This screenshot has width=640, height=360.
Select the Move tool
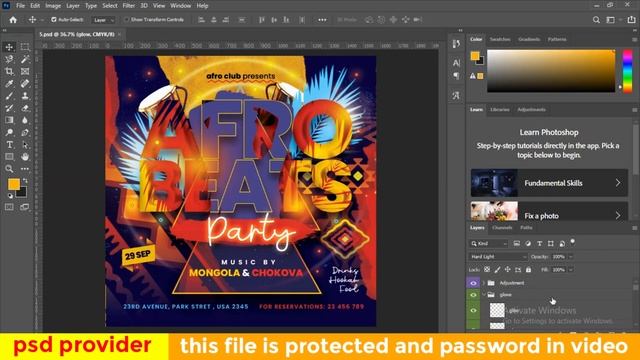pos(9,47)
